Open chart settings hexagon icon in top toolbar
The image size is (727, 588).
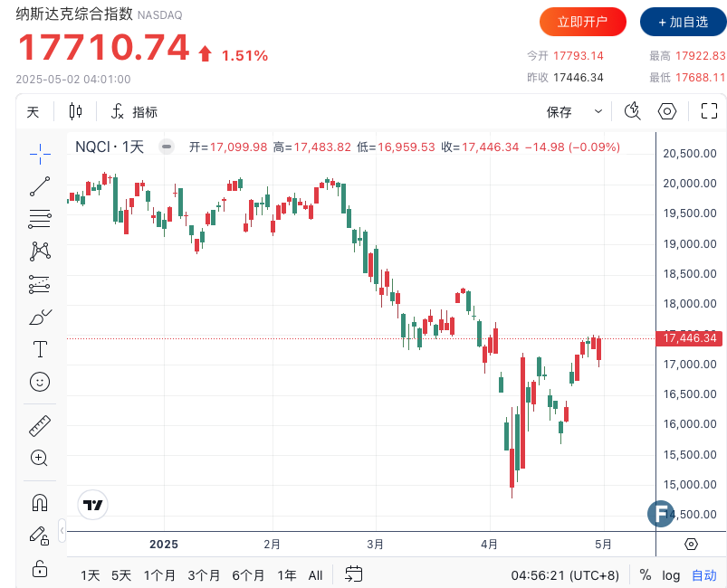click(667, 112)
